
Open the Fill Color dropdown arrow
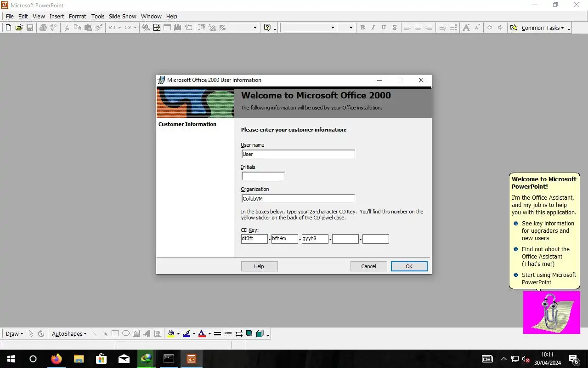[x=178, y=333]
